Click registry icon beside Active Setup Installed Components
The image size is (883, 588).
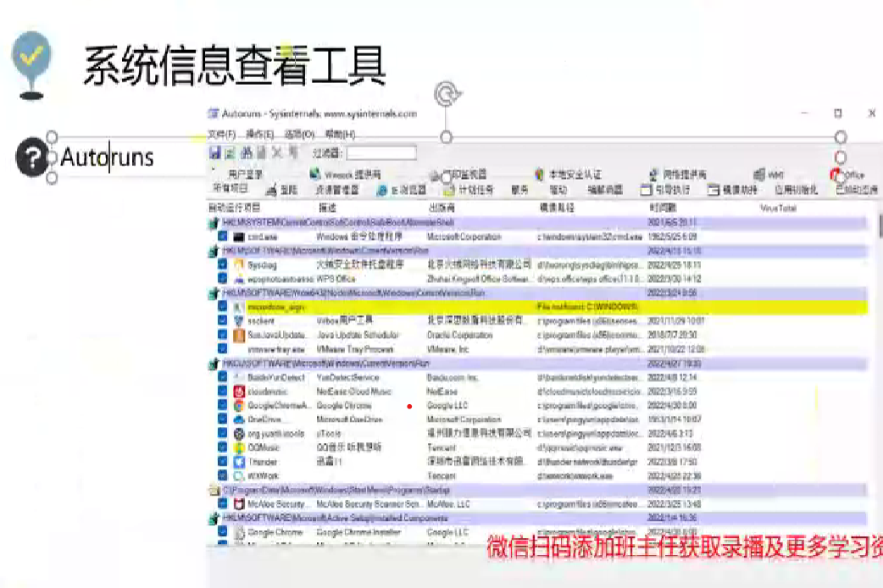pyautogui.click(x=214, y=519)
